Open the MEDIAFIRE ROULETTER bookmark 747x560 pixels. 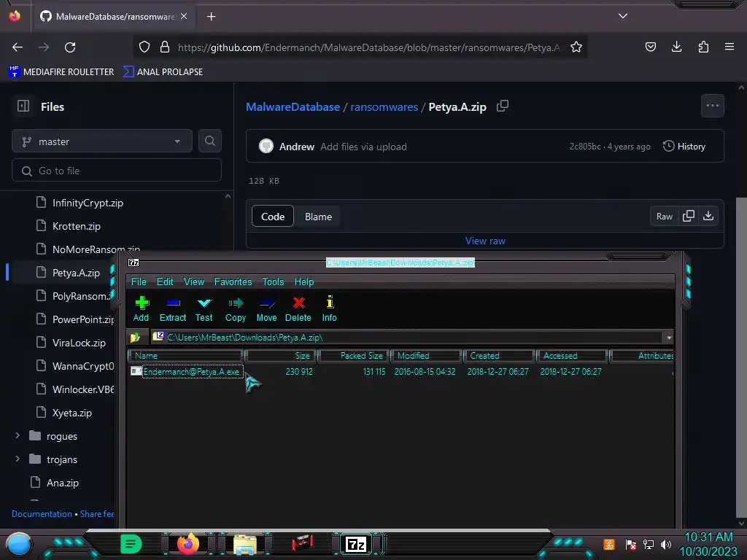tap(61, 72)
